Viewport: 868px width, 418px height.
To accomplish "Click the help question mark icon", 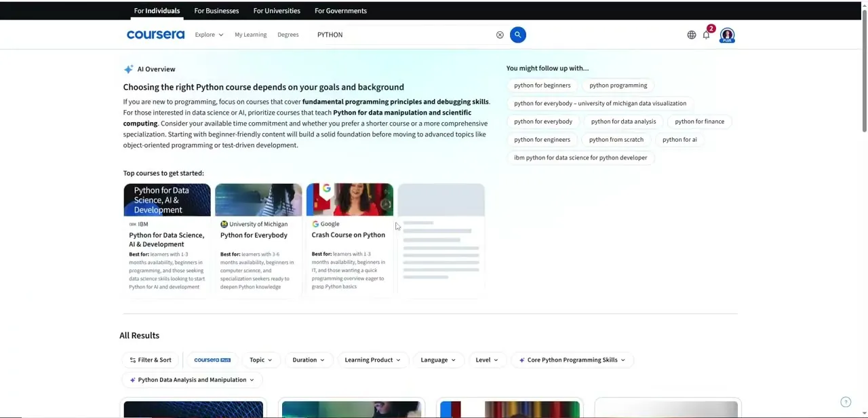I will (x=846, y=402).
